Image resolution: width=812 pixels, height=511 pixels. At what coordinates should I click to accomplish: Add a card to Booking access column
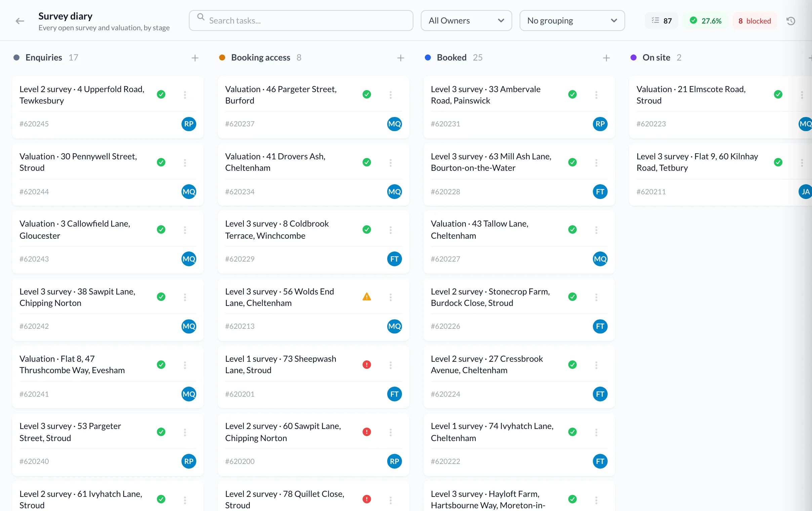pos(401,58)
